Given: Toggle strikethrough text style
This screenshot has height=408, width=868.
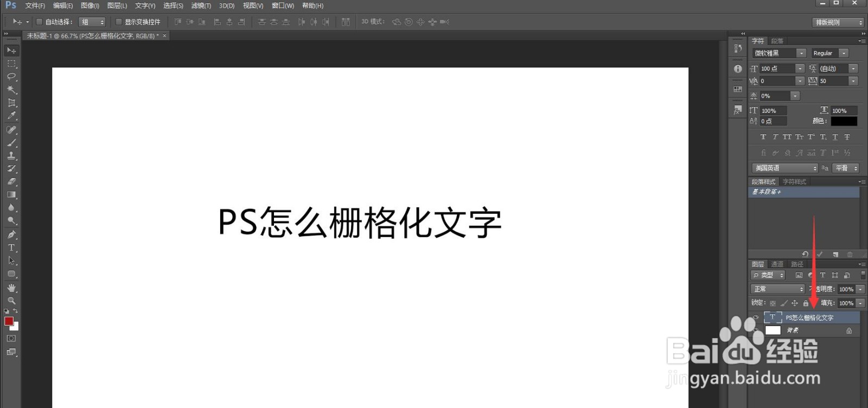Looking at the screenshot, I should pos(847,137).
